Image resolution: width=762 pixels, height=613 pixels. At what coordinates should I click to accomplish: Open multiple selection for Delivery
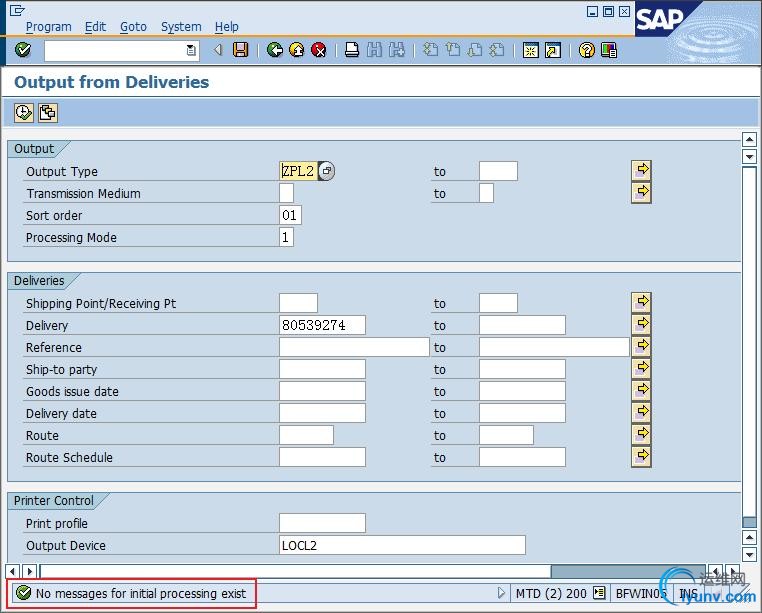tap(642, 324)
